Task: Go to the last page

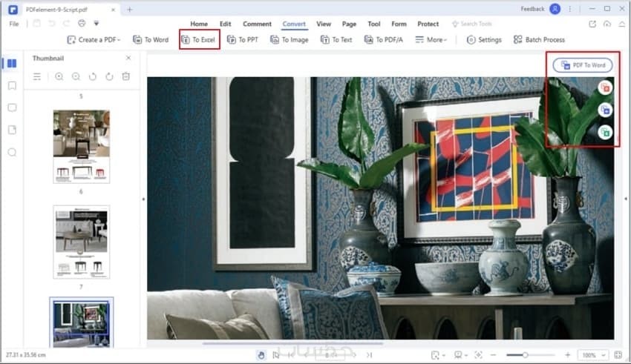Action: [370, 355]
